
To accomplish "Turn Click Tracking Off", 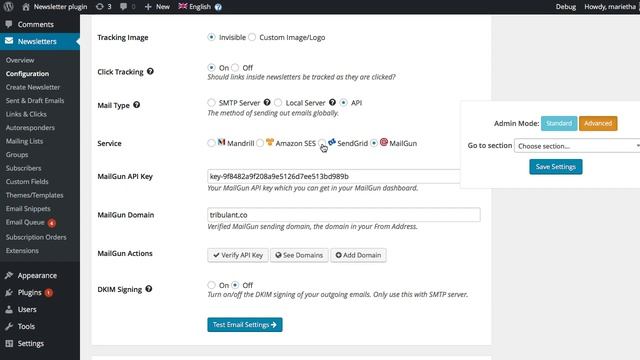I will point(235,67).
